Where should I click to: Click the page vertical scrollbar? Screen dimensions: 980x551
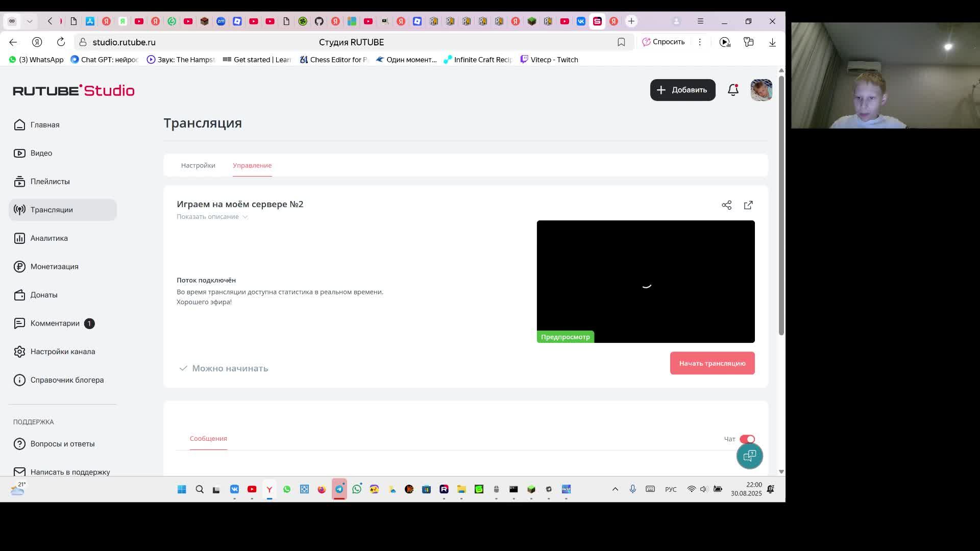(x=781, y=204)
